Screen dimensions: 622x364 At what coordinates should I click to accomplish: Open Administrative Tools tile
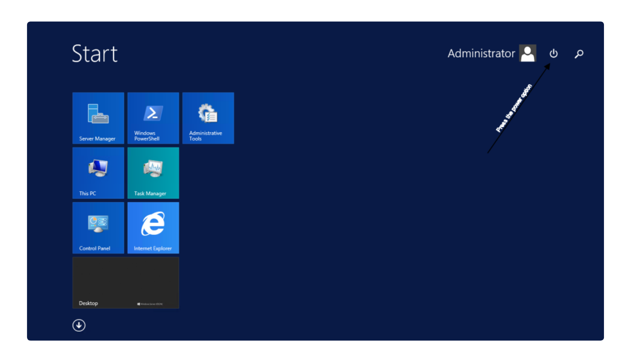point(208,118)
